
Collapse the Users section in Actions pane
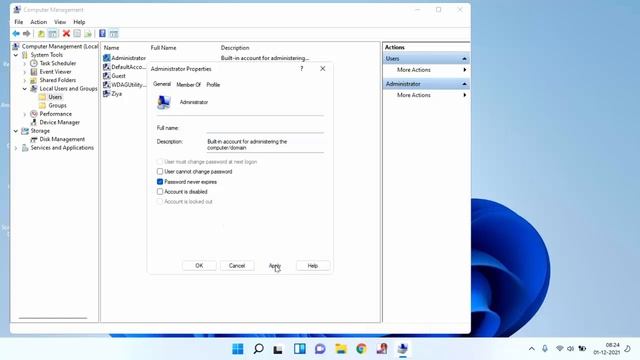pos(464,59)
